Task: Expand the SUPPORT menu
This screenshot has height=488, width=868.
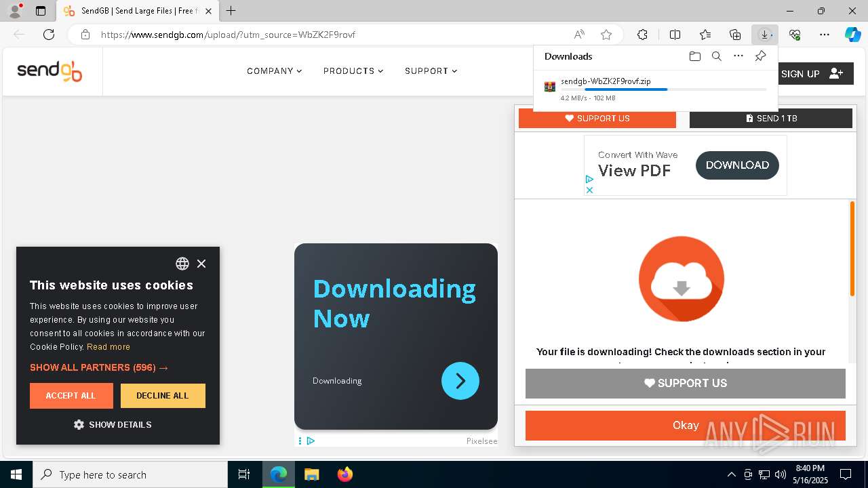Action: pos(431,71)
